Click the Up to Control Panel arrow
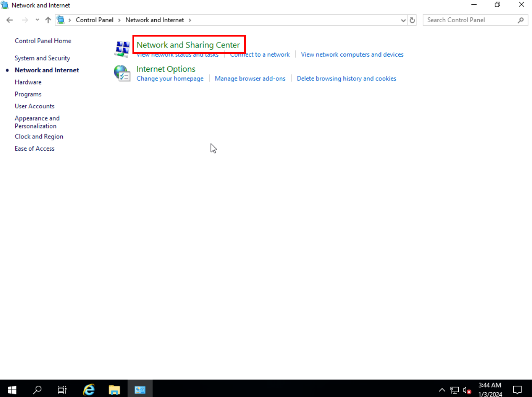Viewport: 532px width, 397px height. click(48, 20)
